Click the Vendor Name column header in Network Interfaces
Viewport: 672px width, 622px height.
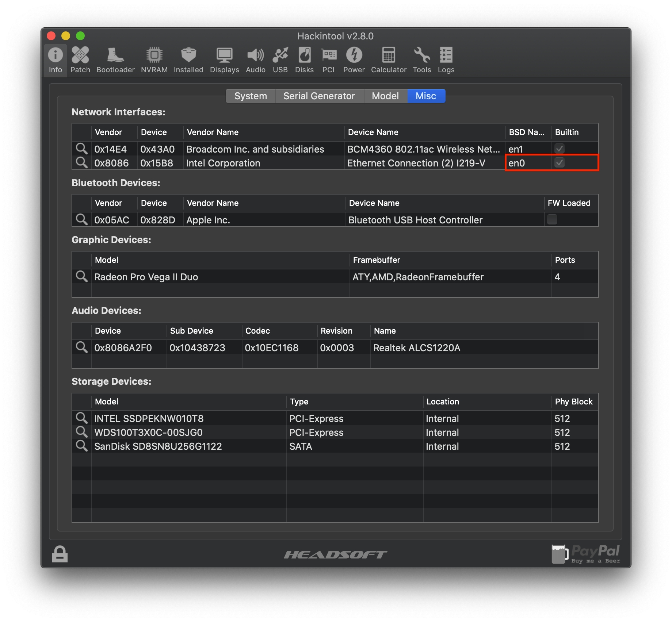point(264,132)
